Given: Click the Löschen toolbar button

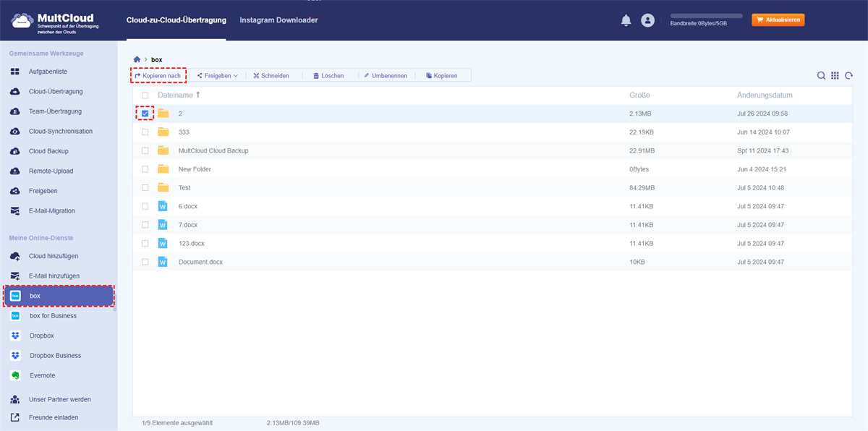Looking at the screenshot, I should [x=328, y=75].
